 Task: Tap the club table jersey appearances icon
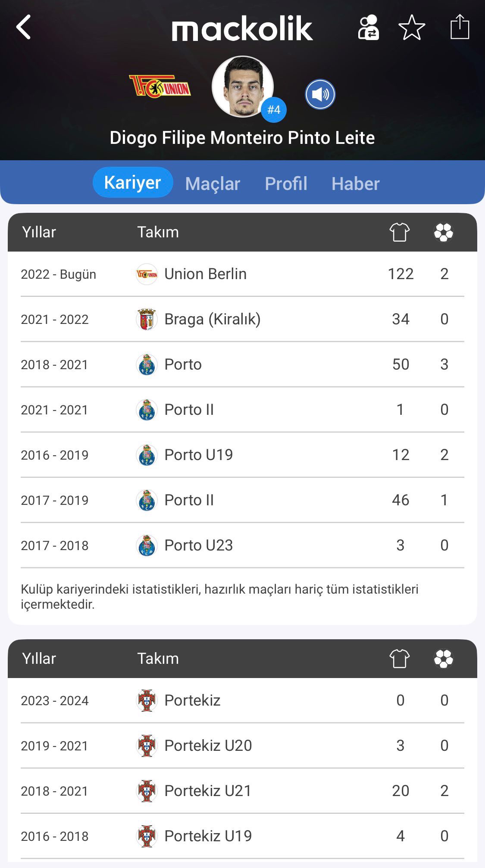pos(400,232)
